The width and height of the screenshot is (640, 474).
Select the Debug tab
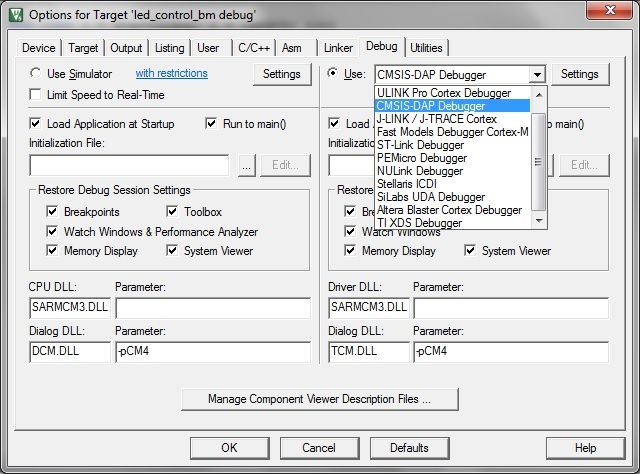pyautogui.click(x=382, y=47)
